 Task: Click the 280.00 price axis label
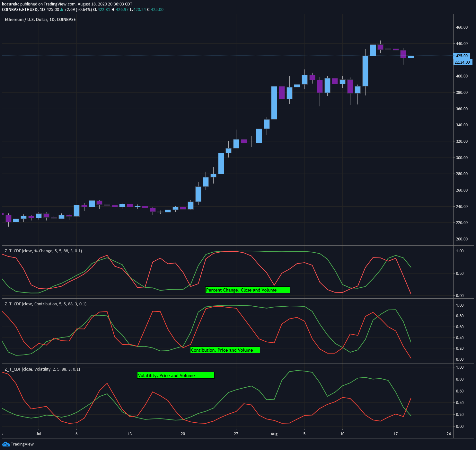[x=462, y=174]
